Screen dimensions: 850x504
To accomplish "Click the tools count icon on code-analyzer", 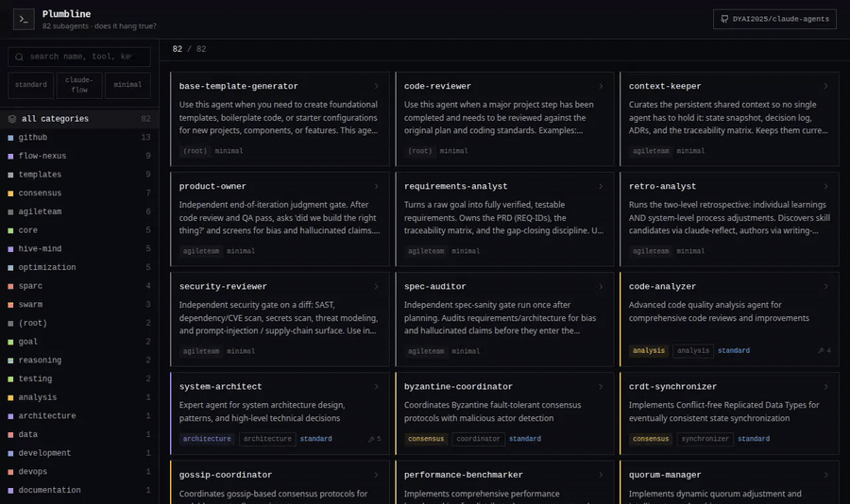I will pyautogui.click(x=822, y=351).
